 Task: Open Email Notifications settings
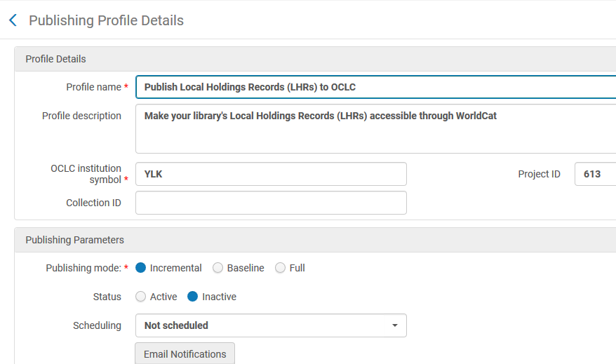pos(185,353)
